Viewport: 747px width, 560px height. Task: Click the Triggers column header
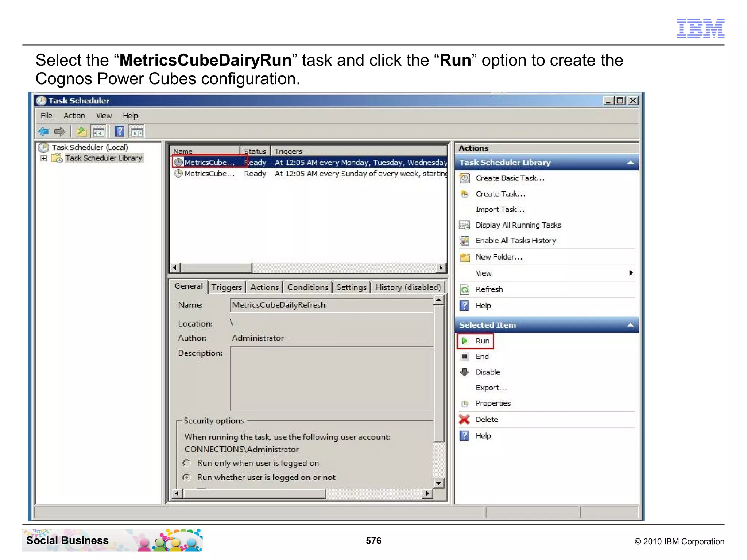point(359,151)
